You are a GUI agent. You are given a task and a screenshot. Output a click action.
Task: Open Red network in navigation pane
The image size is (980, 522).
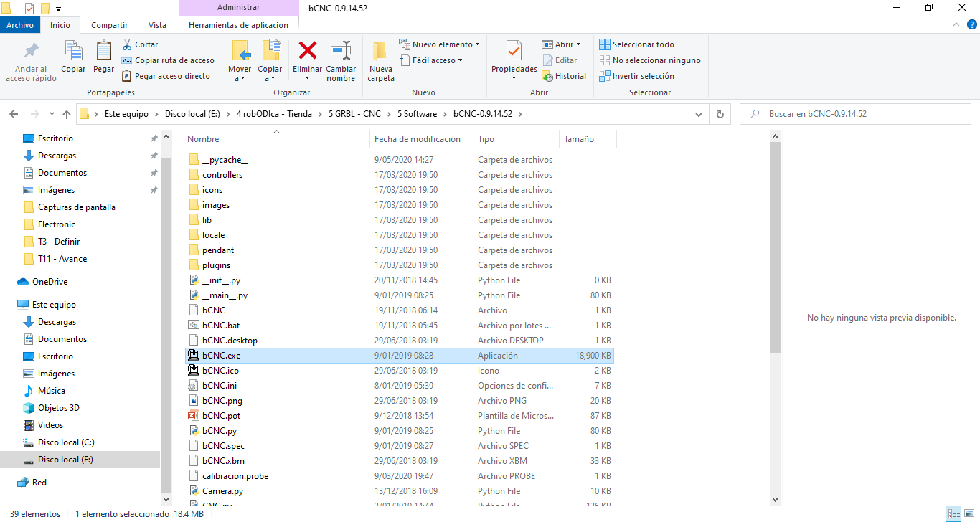point(39,483)
